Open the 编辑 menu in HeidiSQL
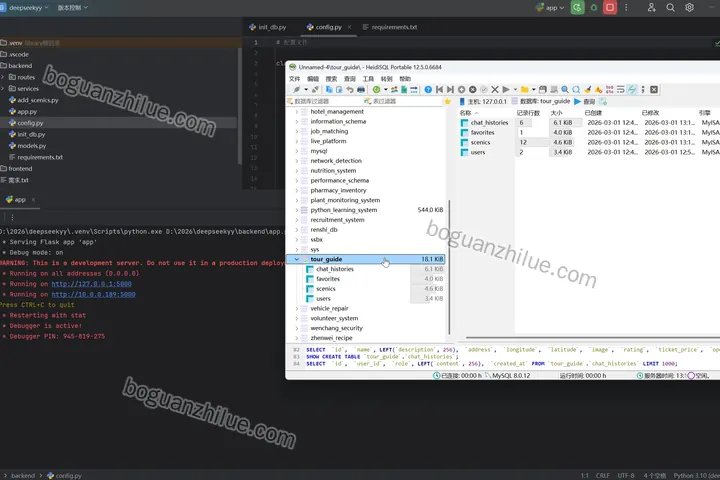 click(313, 79)
